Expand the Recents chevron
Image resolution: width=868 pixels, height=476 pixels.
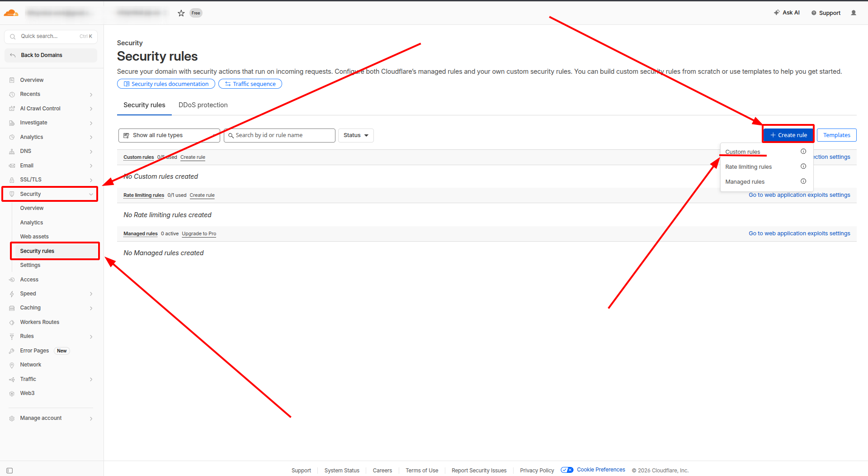pyautogui.click(x=91, y=95)
